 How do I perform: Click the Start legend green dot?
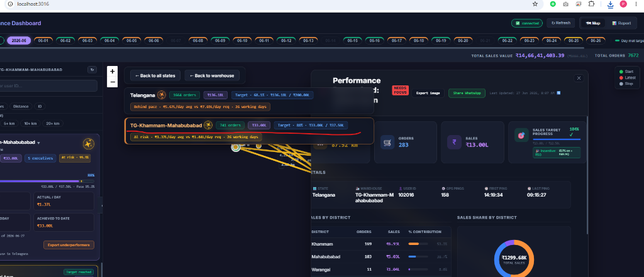pyautogui.click(x=621, y=72)
